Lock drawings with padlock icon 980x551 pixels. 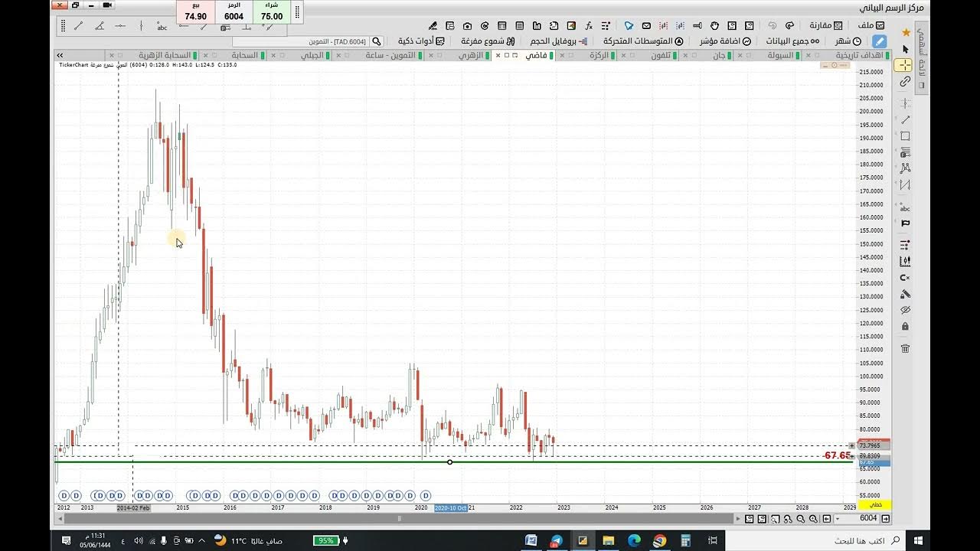[x=905, y=327]
